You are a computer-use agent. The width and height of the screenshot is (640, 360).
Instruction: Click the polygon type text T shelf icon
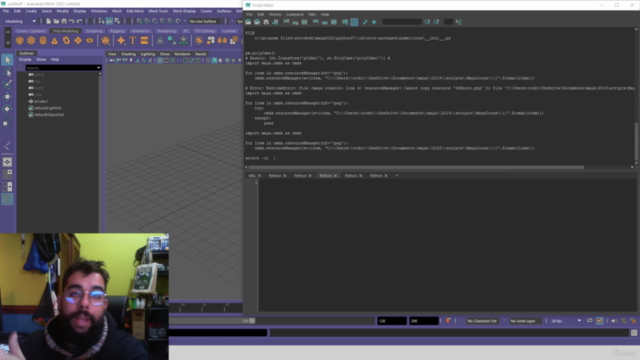pyautogui.click(x=133, y=40)
